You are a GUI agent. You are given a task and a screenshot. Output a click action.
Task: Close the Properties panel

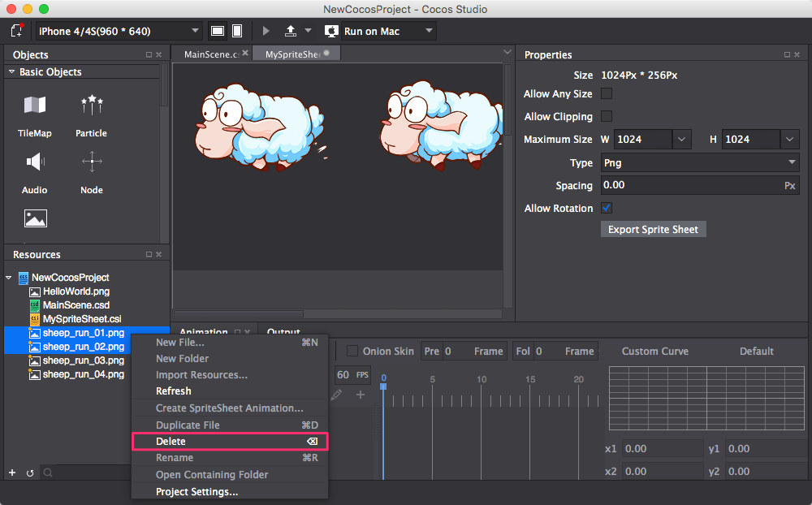coord(797,54)
